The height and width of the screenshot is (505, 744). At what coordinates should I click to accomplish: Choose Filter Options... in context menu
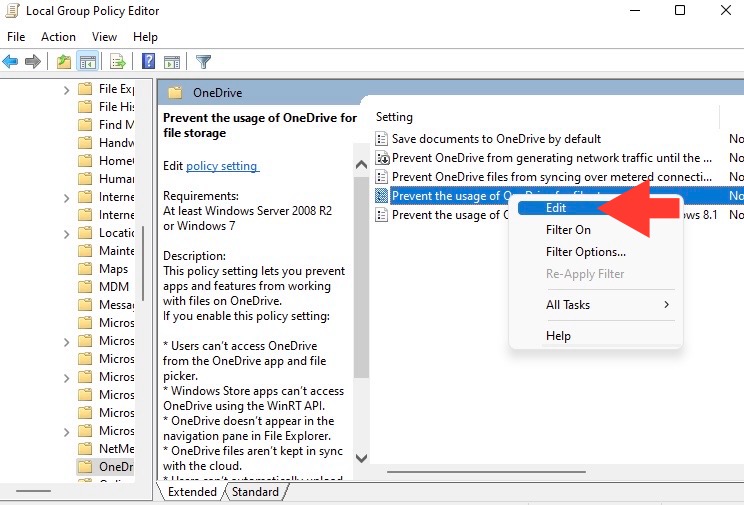click(586, 252)
